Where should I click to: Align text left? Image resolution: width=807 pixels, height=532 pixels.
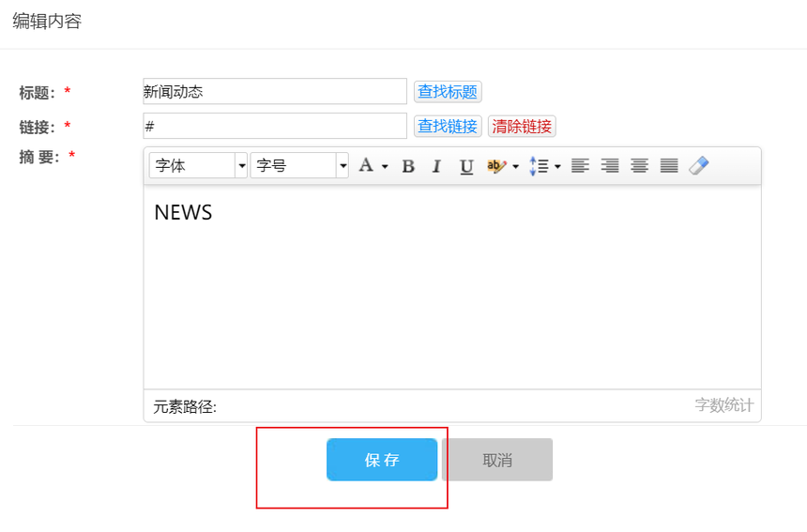(580, 166)
